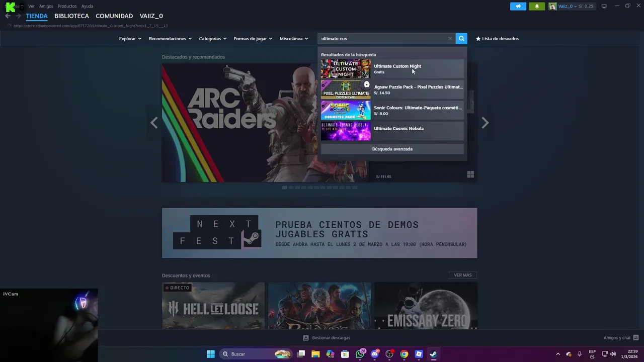Image resolution: width=644 pixels, height=362 pixels.
Task: Click the Búsqueda avanzada button
Action: coord(392,149)
